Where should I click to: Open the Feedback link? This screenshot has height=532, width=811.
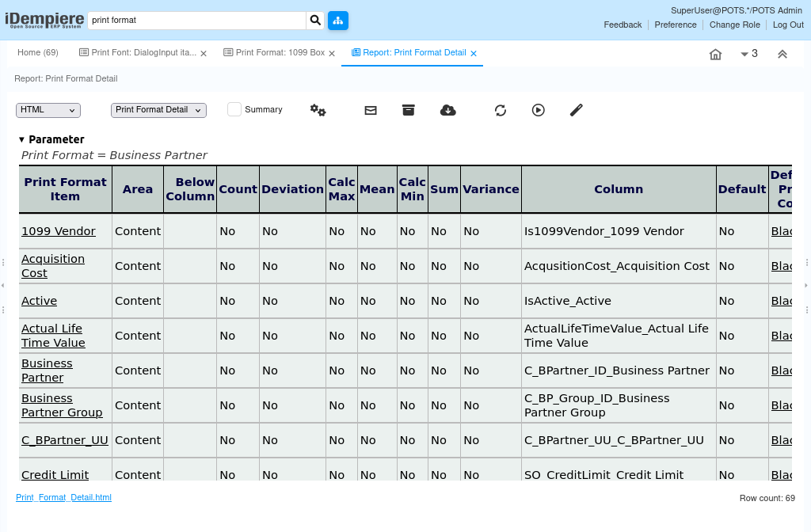[623, 25]
